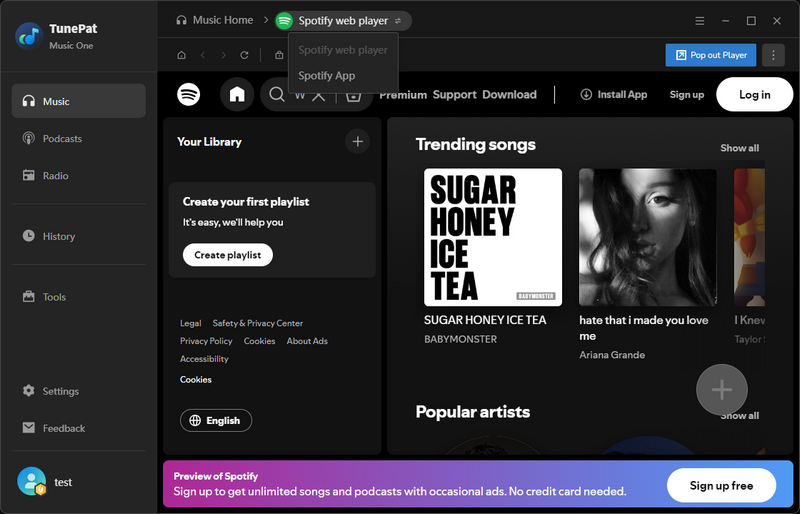Screen dimensions: 800x514
Task: Click the Create playlist button
Action: click(x=228, y=255)
